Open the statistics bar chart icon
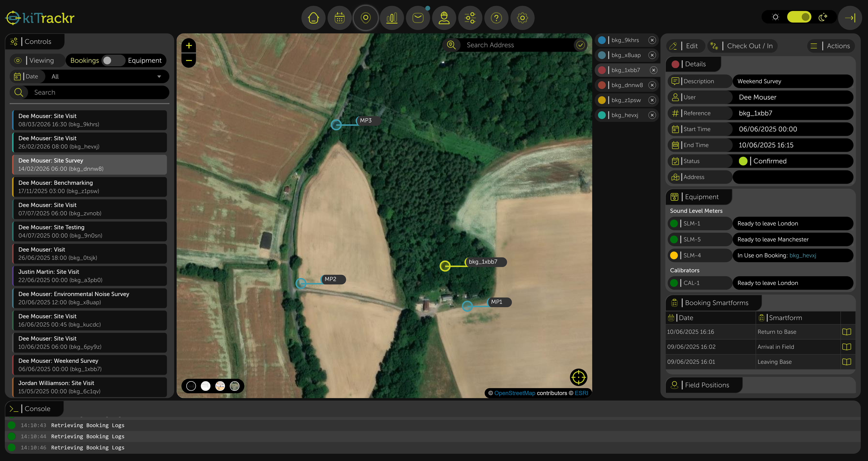 click(x=392, y=18)
